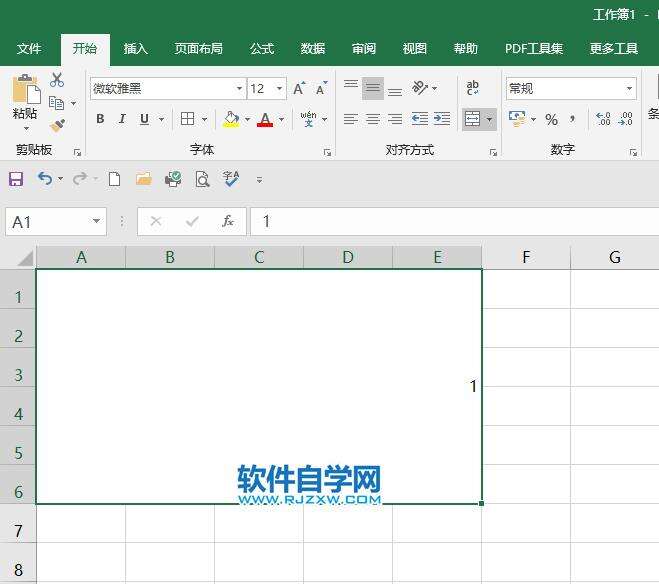
Task: Toggle Bold formatting
Action: coord(100,119)
